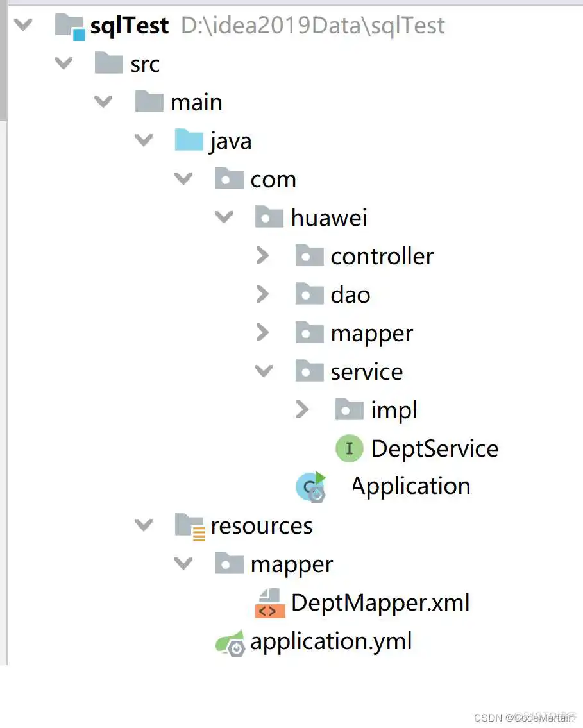Viewport: 583px width, 728px height.
Task: Collapse the main folder
Action: click(103, 102)
